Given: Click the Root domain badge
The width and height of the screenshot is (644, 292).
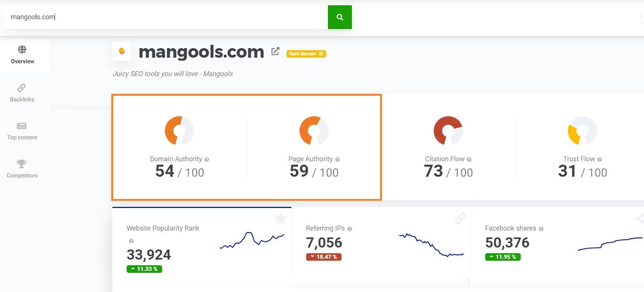Looking at the screenshot, I should (306, 53).
